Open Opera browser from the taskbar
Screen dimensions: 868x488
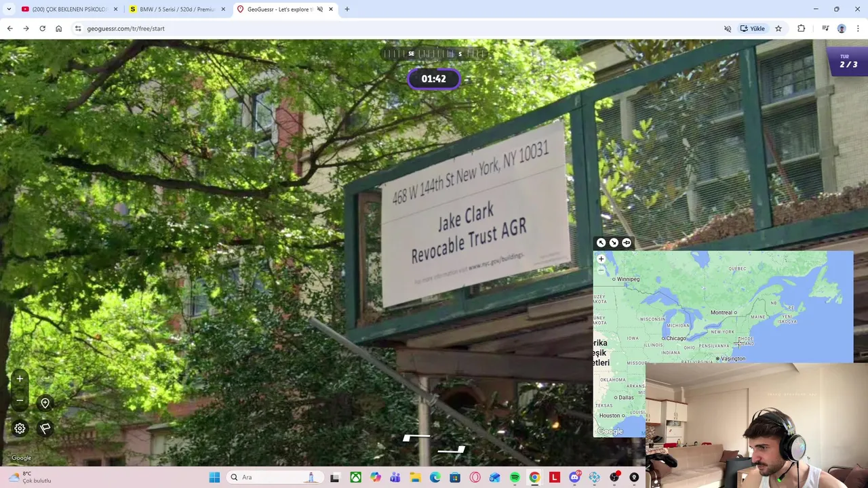click(x=475, y=477)
